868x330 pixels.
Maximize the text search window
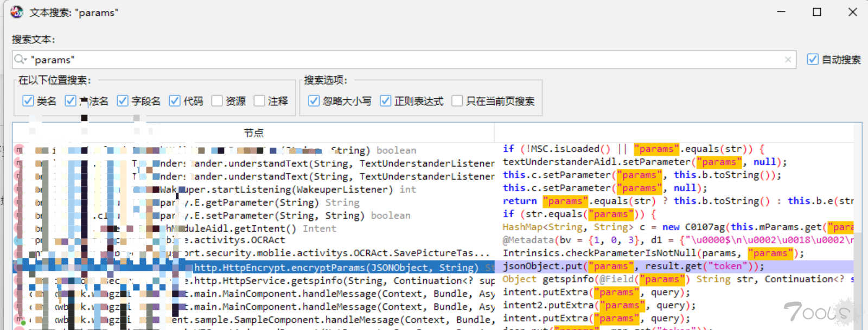pyautogui.click(x=817, y=11)
